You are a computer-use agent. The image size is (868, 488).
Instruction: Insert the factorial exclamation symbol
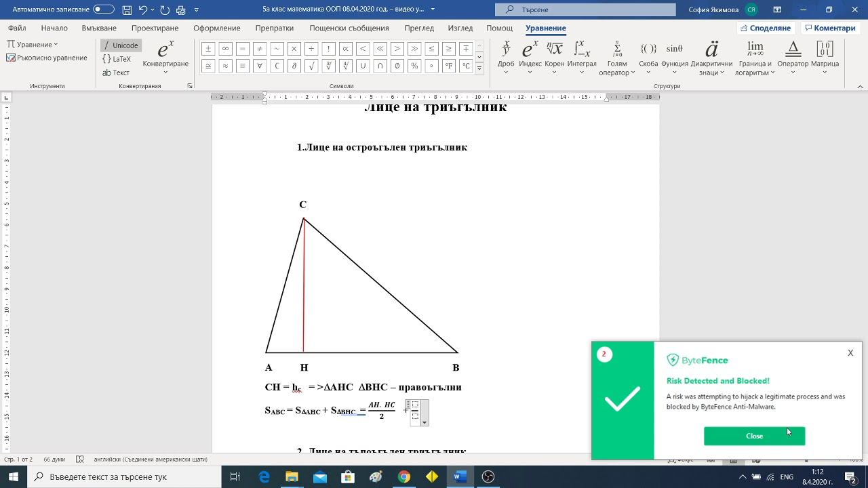tap(328, 49)
